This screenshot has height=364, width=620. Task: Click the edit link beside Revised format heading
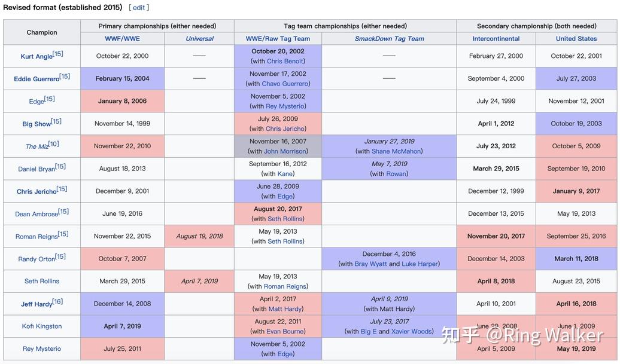(x=139, y=7)
